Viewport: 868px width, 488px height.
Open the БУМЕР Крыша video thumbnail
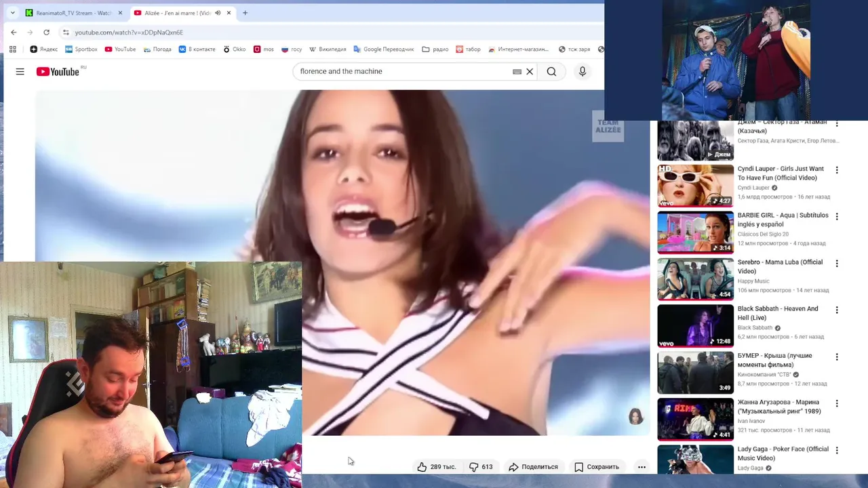tap(696, 373)
